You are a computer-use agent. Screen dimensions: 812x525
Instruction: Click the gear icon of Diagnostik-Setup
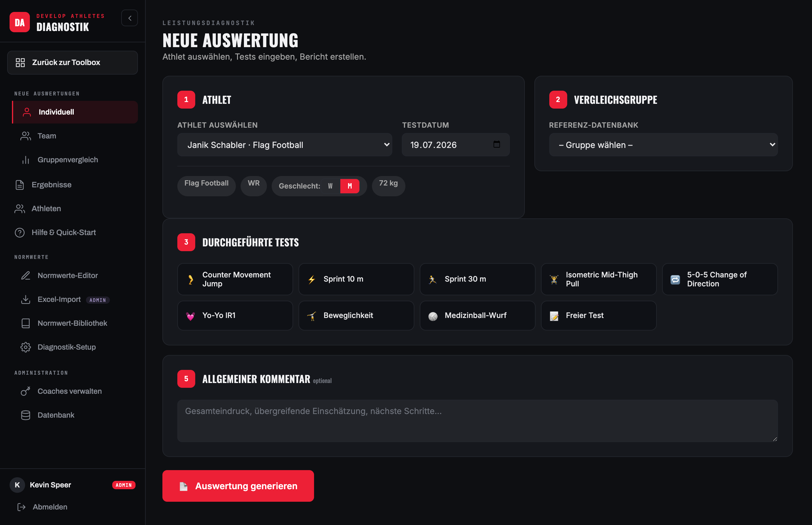tap(26, 347)
